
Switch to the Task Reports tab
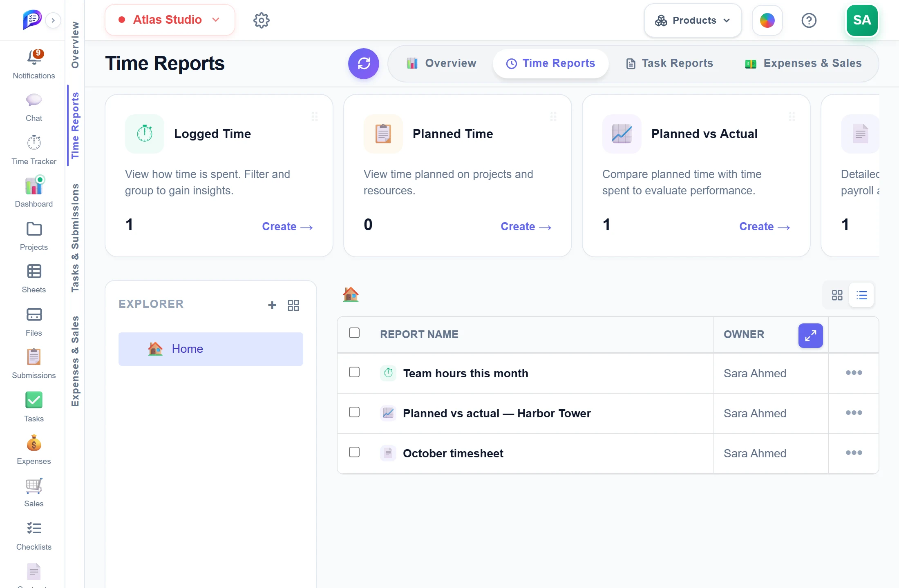pyautogui.click(x=670, y=63)
